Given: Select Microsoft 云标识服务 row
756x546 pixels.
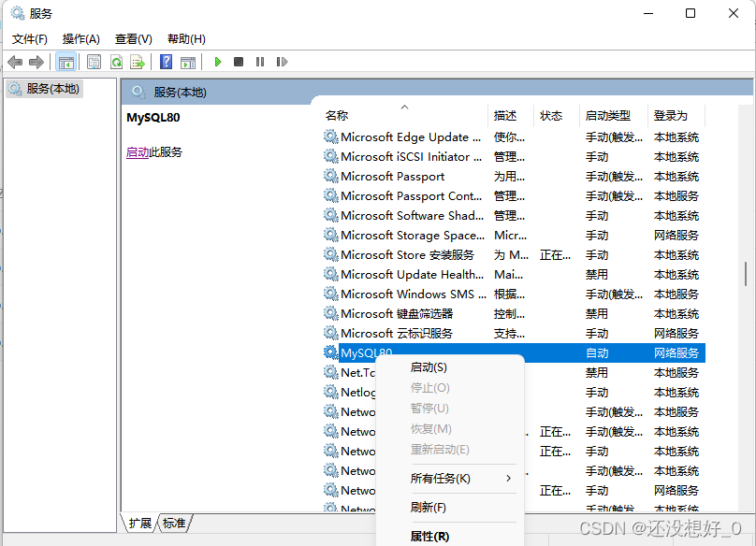Looking at the screenshot, I should [x=514, y=333].
